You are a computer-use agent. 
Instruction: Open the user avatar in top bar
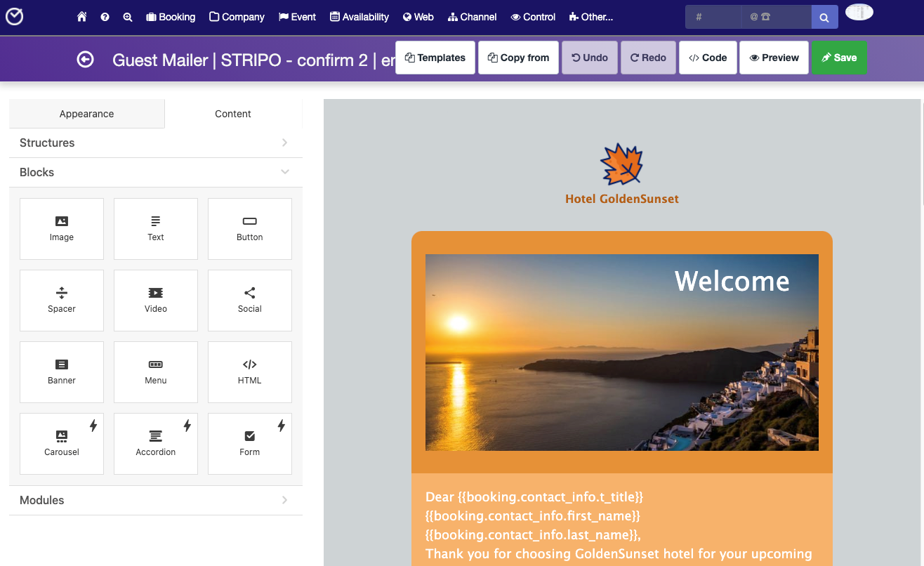859,12
